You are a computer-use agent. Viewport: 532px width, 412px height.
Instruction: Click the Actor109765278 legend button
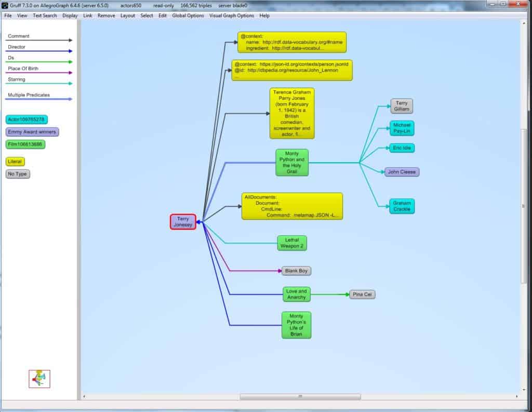click(x=25, y=119)
